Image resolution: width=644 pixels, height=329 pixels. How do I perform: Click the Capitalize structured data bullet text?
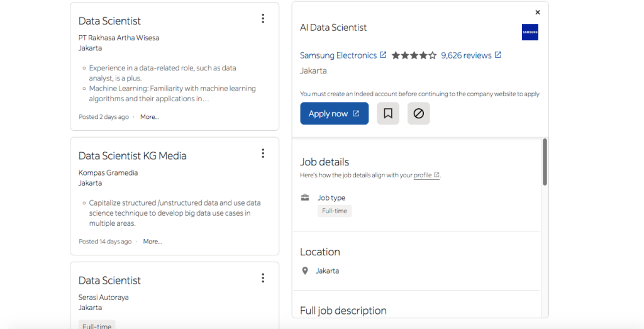pyautogui.click(x=175, y=213)
